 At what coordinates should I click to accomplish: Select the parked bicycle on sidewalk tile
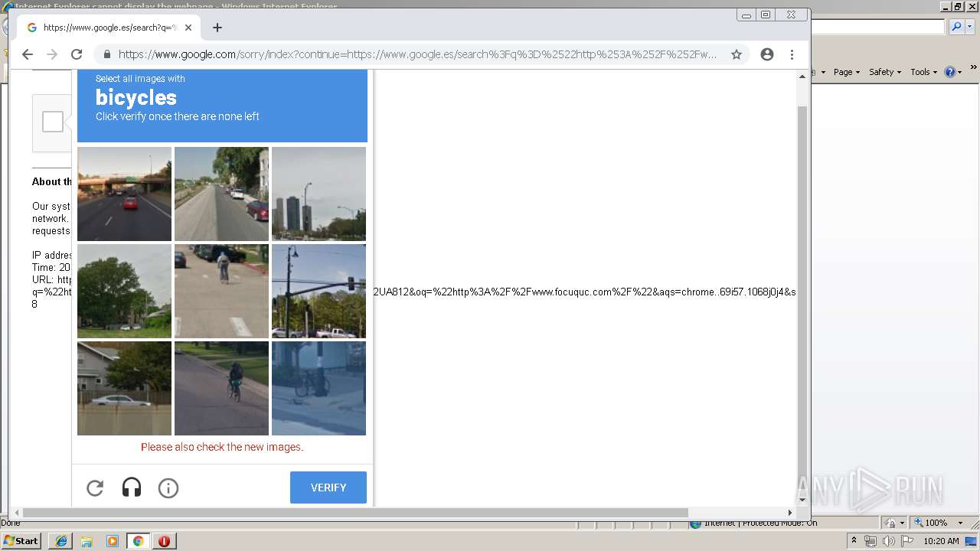318,389
